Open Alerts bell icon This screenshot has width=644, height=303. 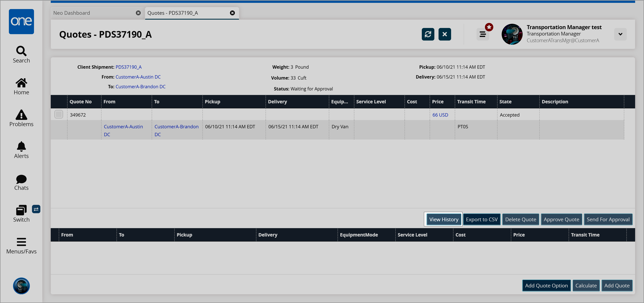coord(21,147)
